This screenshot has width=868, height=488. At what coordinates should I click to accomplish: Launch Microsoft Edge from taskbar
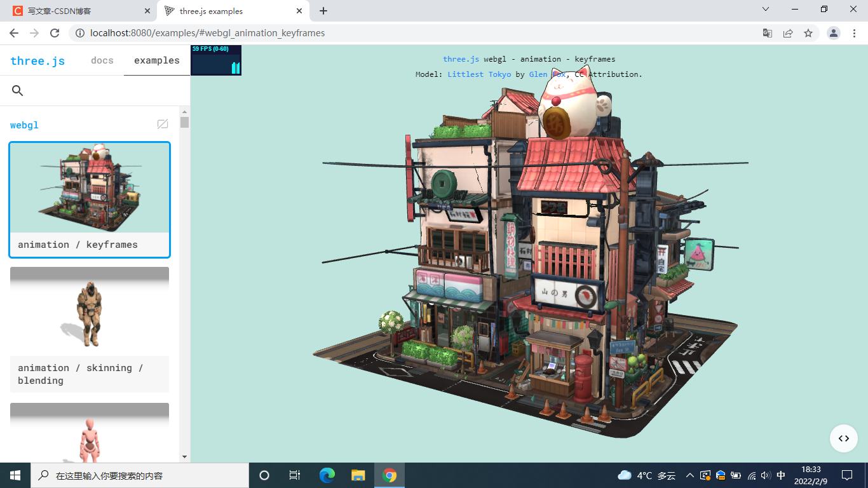pyautogui.click(x=327, y=475)
